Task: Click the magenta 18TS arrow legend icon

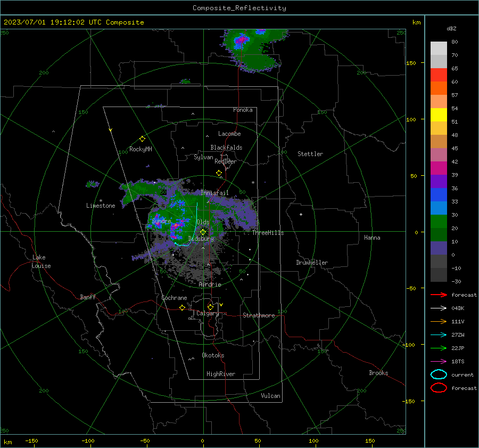Action: click(439, 362)
